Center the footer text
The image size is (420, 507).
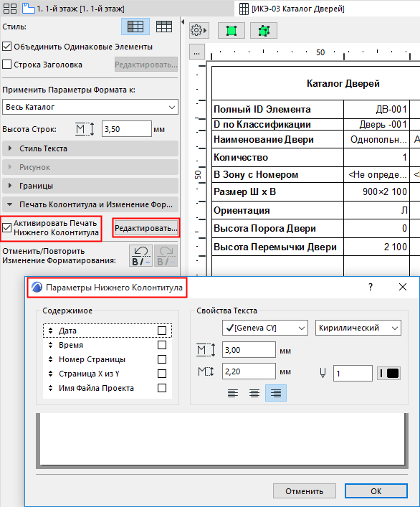coord(254,393)
